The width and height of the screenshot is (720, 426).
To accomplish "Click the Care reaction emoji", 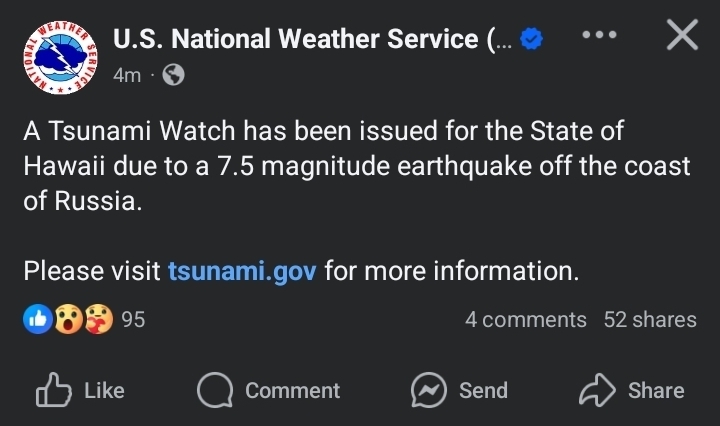I will [98, 319].
